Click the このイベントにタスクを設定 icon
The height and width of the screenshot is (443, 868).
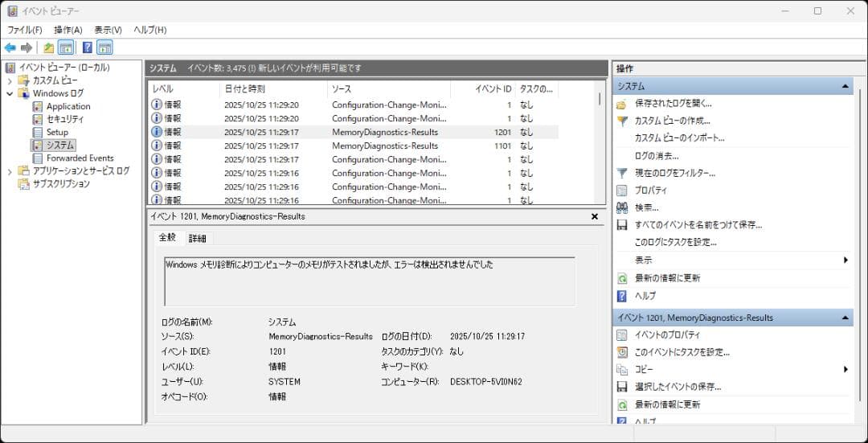(621, 352)
